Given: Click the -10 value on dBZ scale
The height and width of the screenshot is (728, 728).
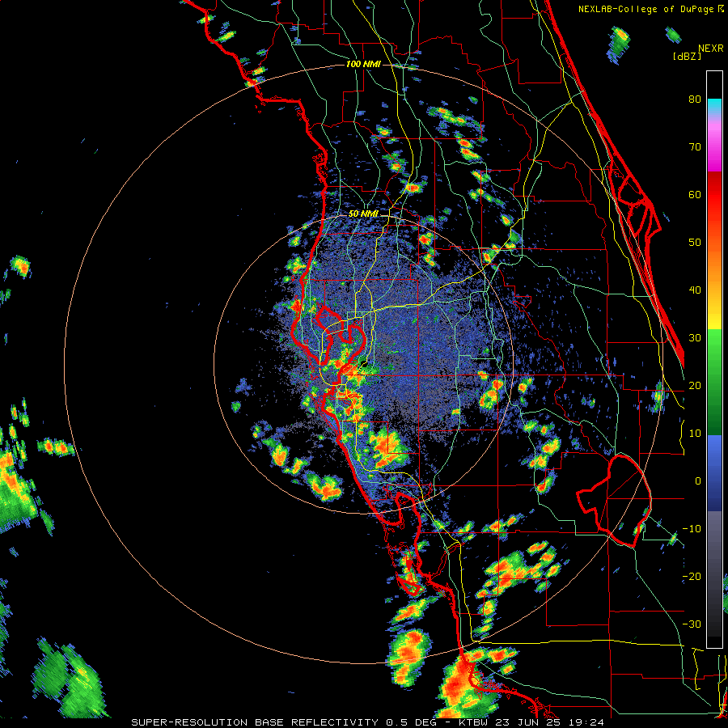Looking at the screenshot, I should 692,529.
